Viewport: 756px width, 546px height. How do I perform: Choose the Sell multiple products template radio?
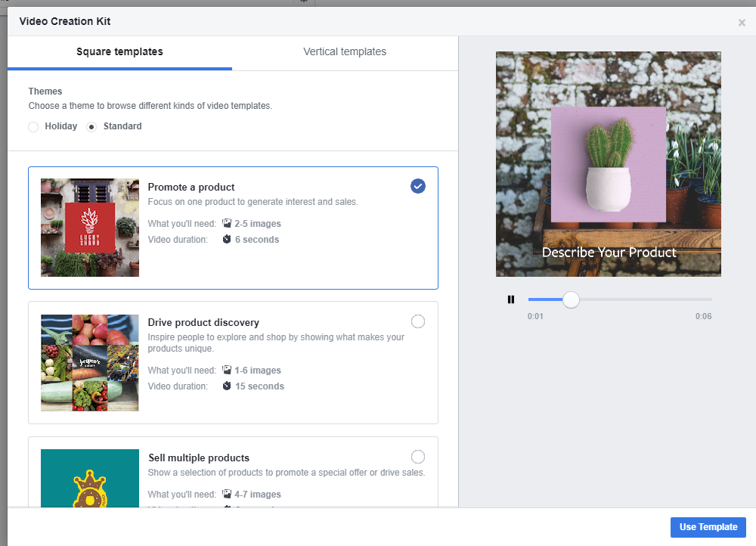(418, 457)
